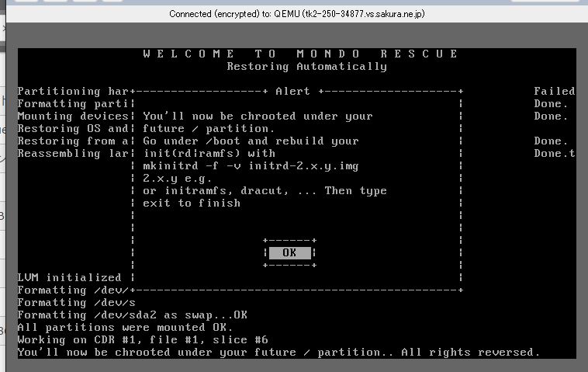Click the 'or initramfs, dracut' line
The image size is (588, 372).
[x=265, y=190]
